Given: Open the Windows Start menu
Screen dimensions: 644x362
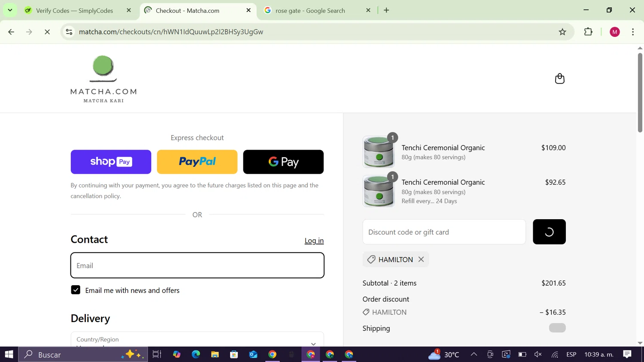Looking at the screenshot, I should (9, 354).
